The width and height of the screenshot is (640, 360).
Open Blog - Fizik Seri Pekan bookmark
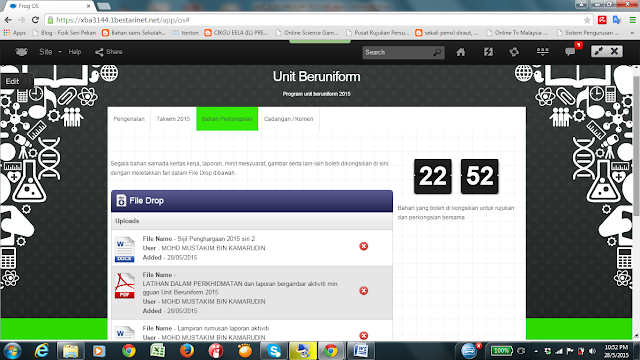64,33
